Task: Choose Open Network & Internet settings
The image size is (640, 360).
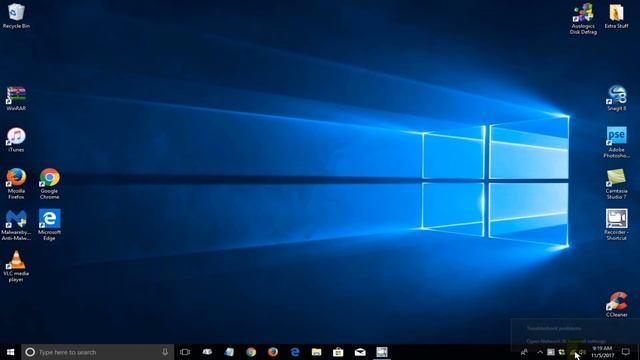Action: click(x=566, y=341)
